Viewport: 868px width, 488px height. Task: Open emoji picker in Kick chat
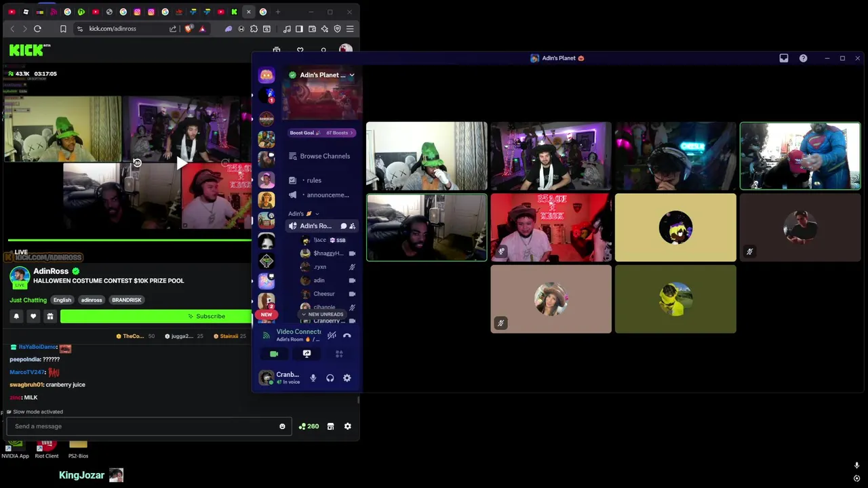tap(282, 426)
